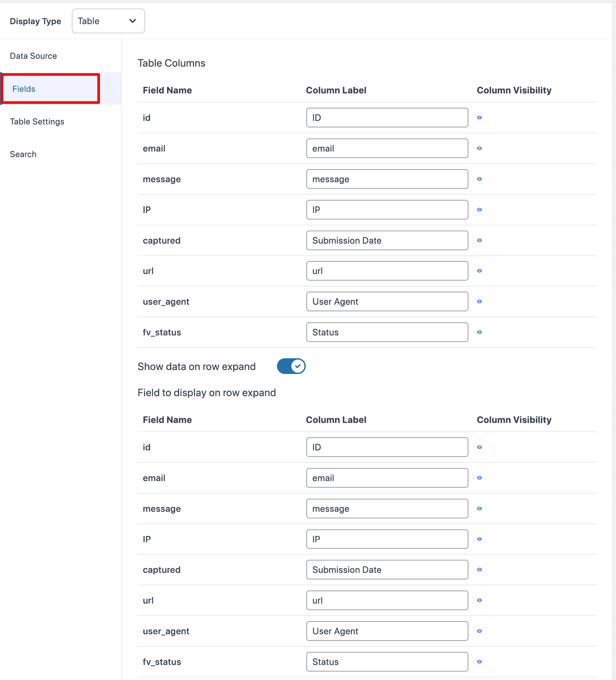Toggle visibility eye for message in Table Columns
The height and width of the screenshot is (680, 616).
pos(479,179)
